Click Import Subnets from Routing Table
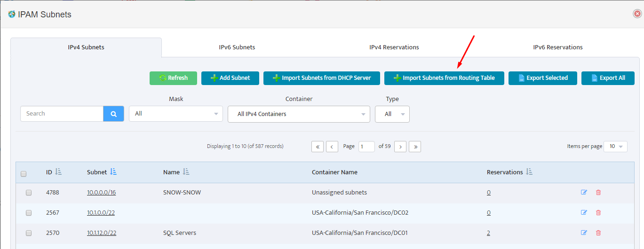 [x=444, y=78]
